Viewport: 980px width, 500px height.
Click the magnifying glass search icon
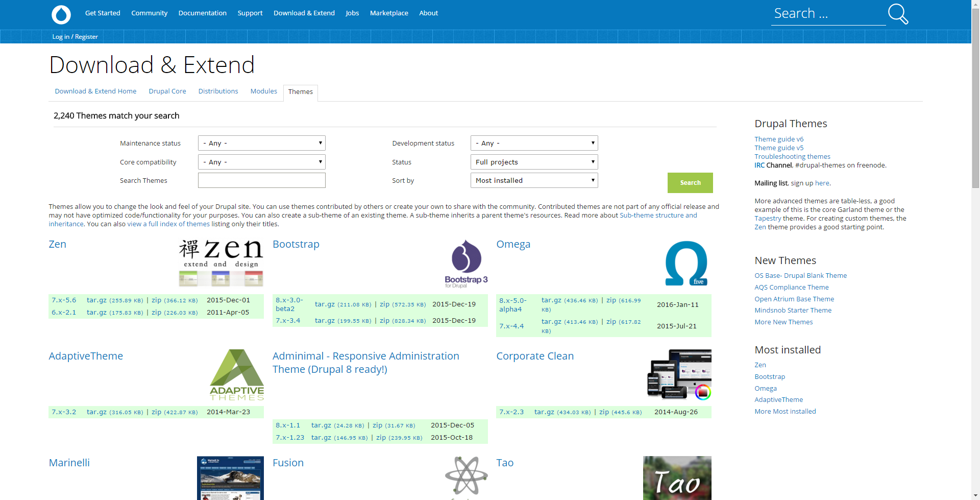click(897, 14)
